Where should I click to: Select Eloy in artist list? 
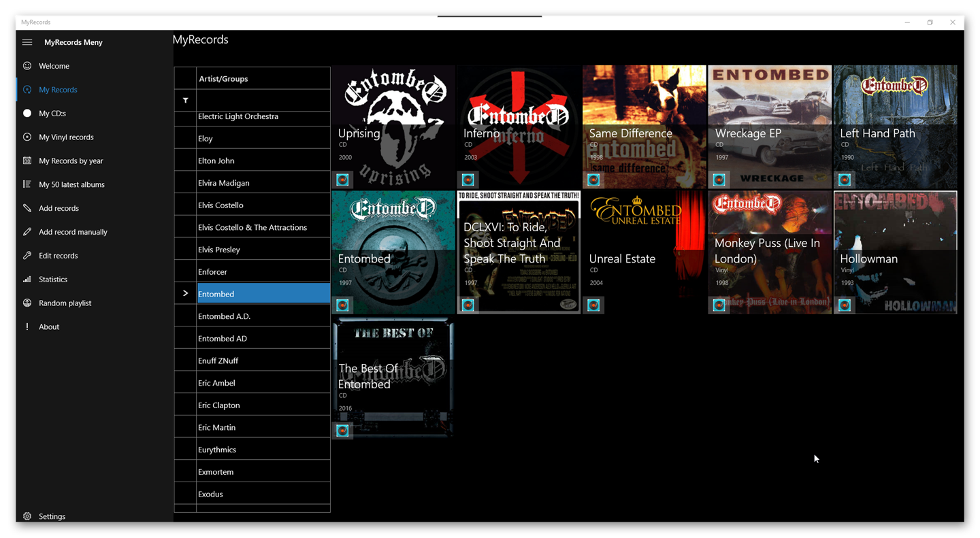(263, 138)
